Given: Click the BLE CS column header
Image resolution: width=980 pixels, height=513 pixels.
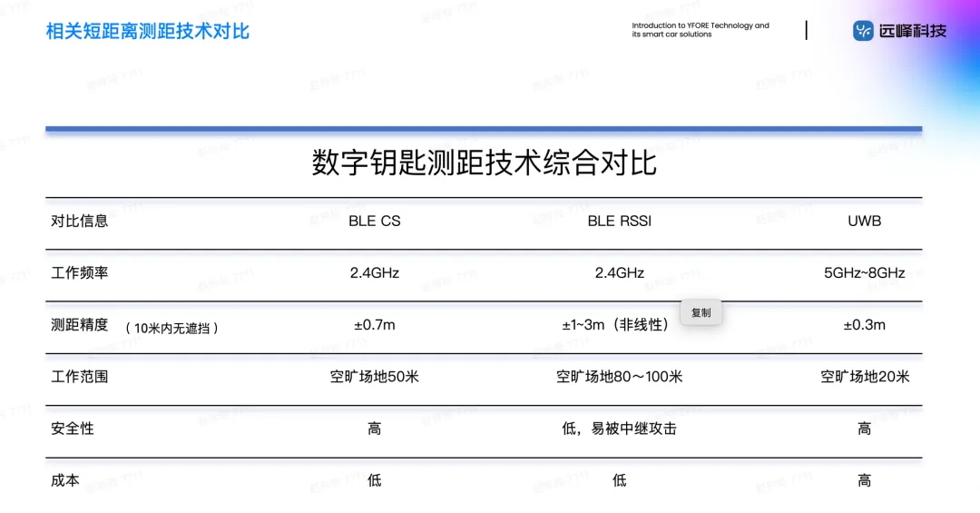Looking at the screenshot, I should [375, 221].
